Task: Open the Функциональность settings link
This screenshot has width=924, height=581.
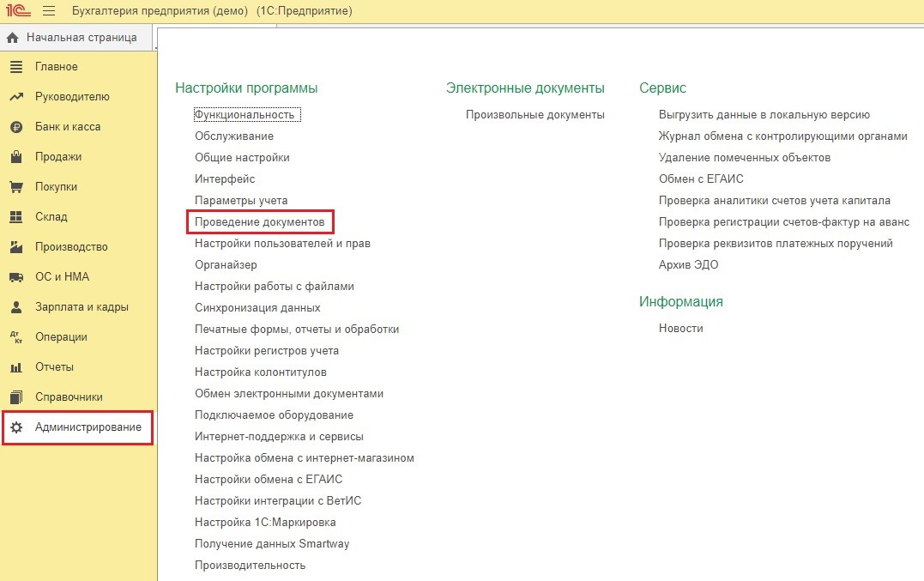Action: pos(245,115)
